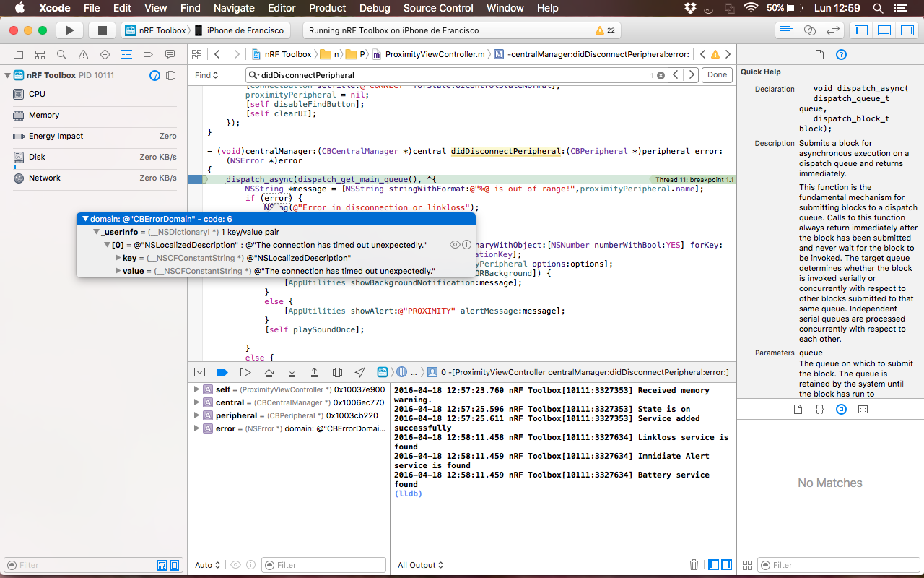Show the Standard editor
This screenshot has height=578, width=924.
click(787, 30)
